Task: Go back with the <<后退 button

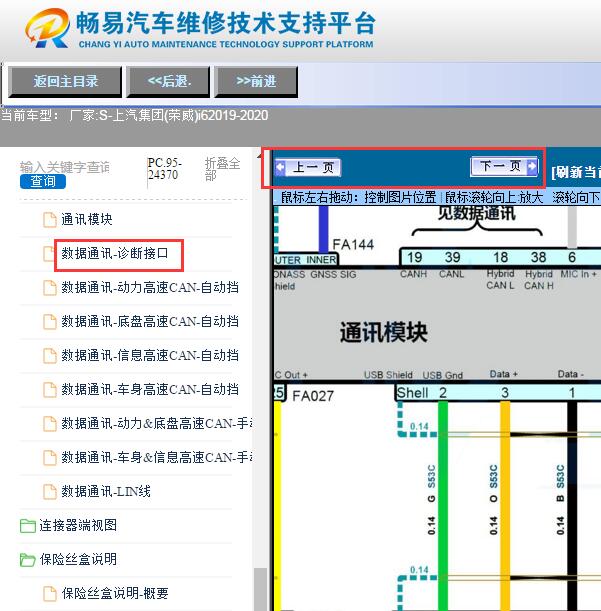Action: pos(168,81)
